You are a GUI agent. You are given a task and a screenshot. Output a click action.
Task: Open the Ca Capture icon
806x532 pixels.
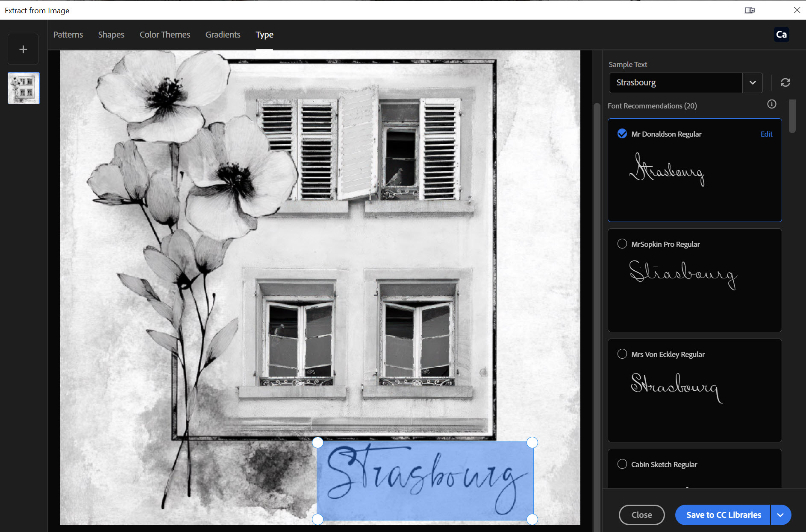[781, 35]
